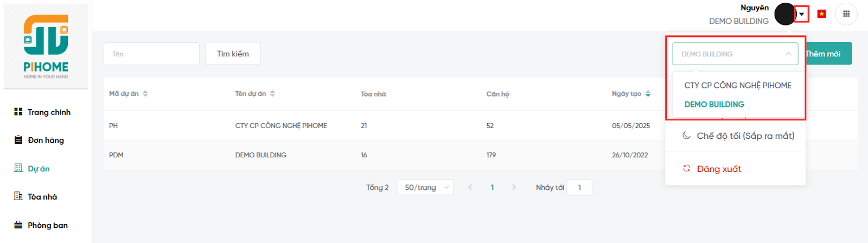Click the PiHome logo

click(46, 46)
